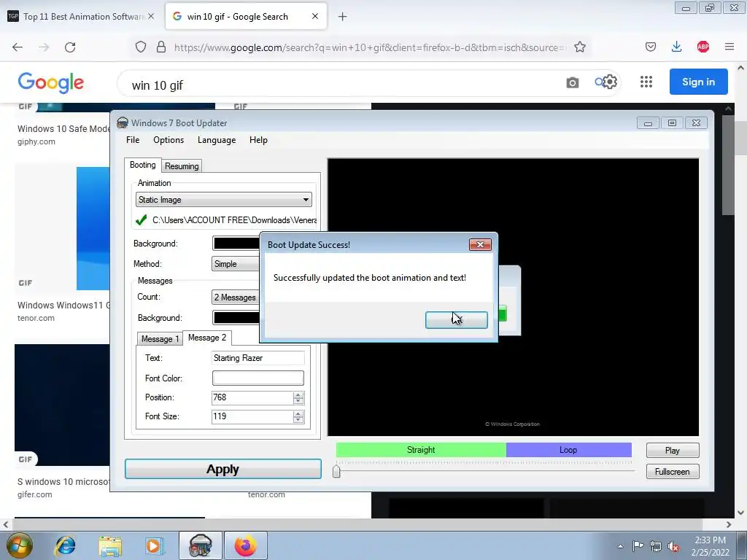Expand the Static Image animation dropdown
This screenshot has width=747, height=560.
[224, 200]
